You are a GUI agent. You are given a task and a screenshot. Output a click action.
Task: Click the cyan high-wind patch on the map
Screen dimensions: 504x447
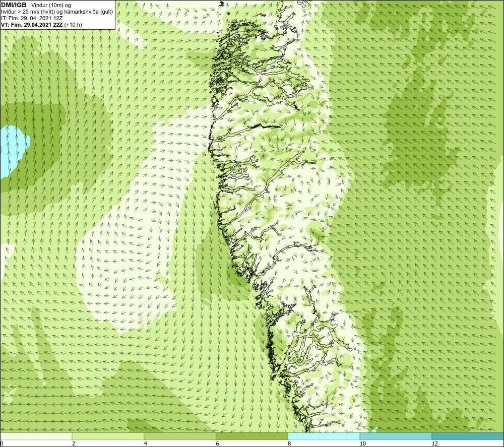[13, 150]
